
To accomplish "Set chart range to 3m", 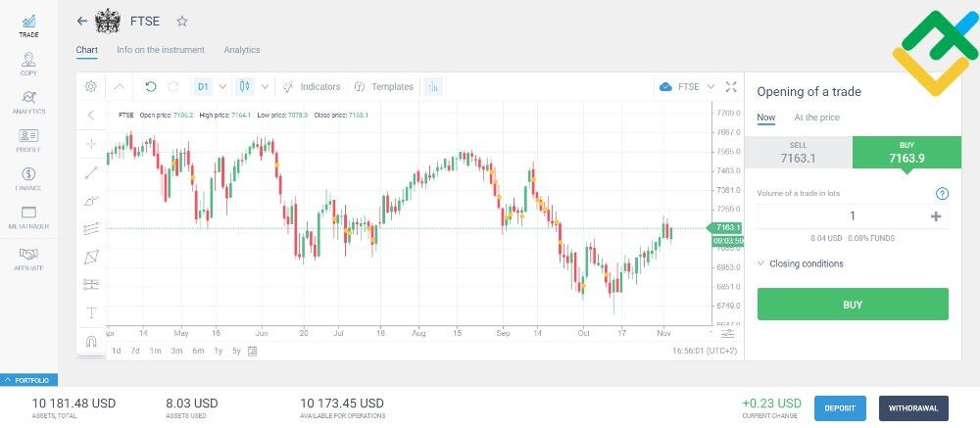I will point(176,352).
